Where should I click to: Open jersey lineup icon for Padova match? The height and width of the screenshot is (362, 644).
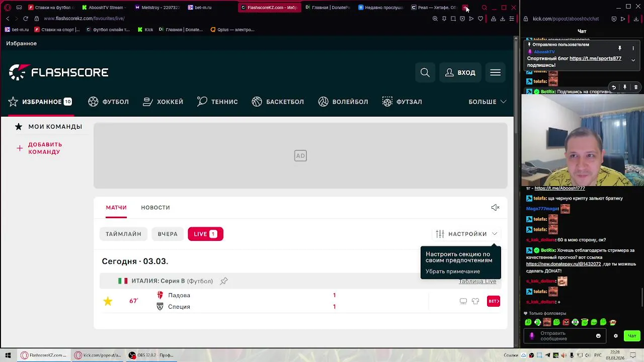[475, 301]
